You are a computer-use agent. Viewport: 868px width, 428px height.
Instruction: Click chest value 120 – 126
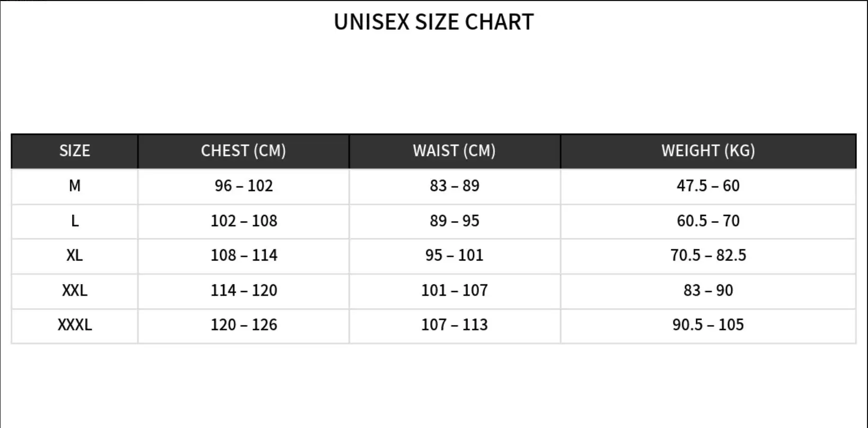[244, 325]
